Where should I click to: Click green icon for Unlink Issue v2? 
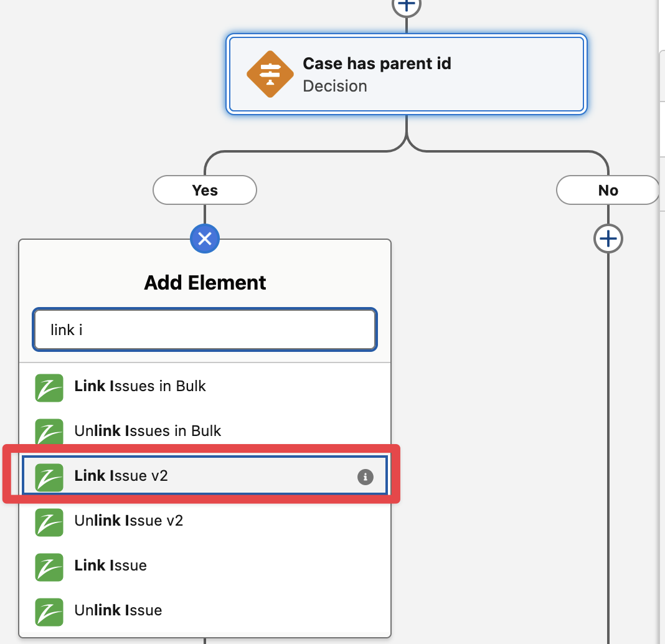click(x=49, y=521)
